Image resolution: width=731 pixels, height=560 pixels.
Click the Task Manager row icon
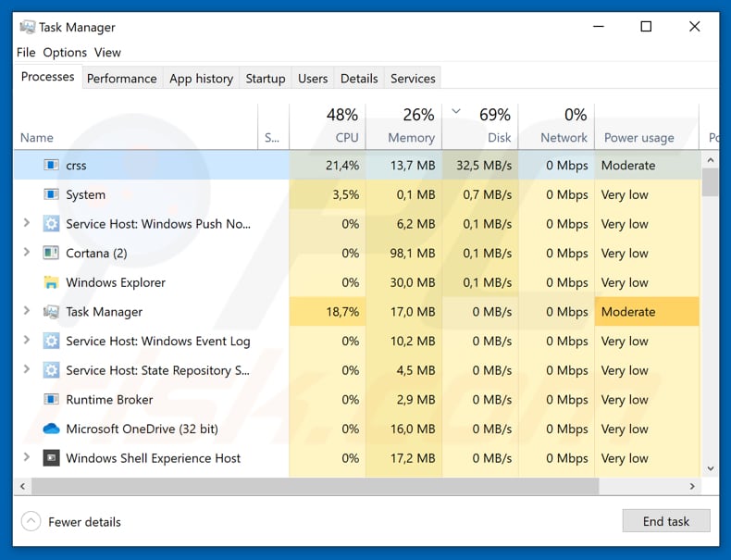[x=51, y=312]
